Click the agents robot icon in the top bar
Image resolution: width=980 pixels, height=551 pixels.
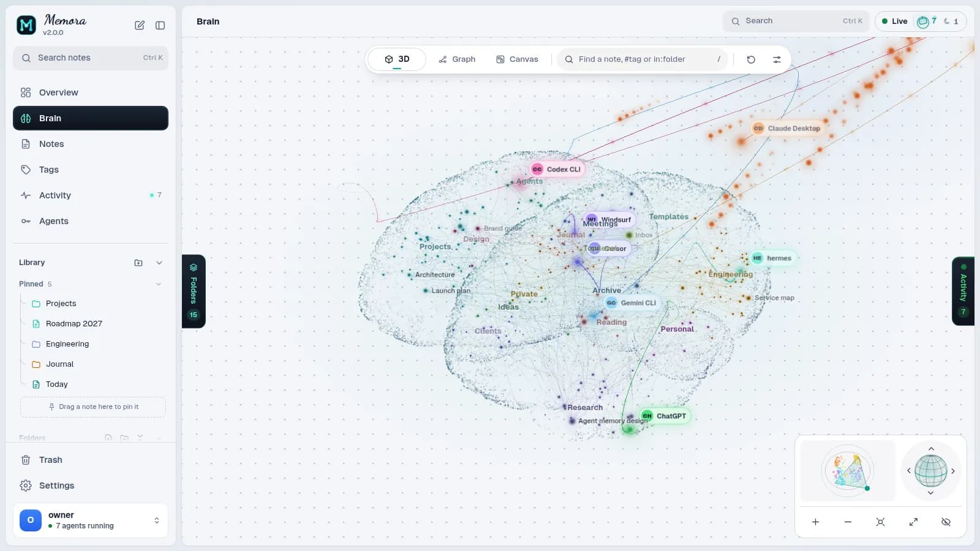(x=923, y=21)
